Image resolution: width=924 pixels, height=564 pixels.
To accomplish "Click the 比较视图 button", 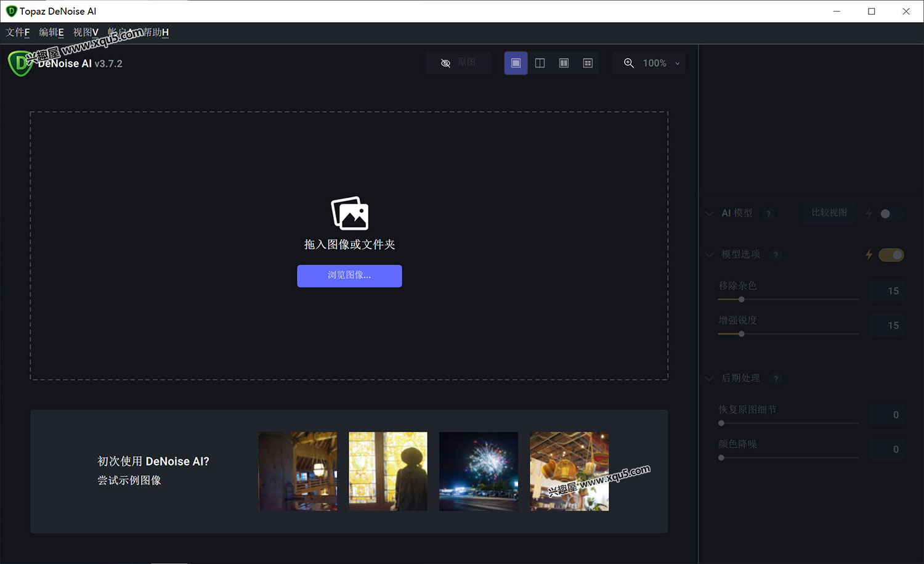I will click(829, 213).
